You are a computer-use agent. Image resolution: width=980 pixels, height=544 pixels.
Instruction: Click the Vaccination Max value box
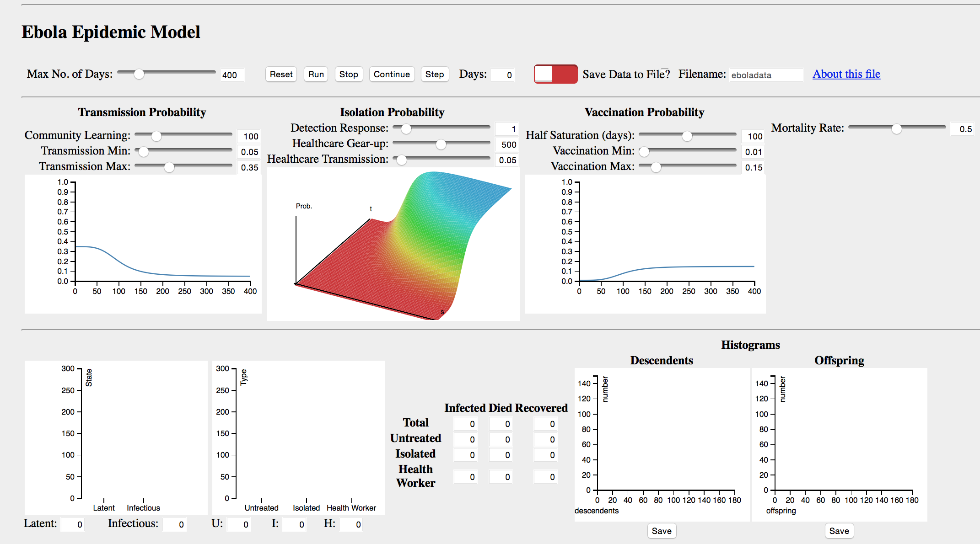click(x=753, y=167)
